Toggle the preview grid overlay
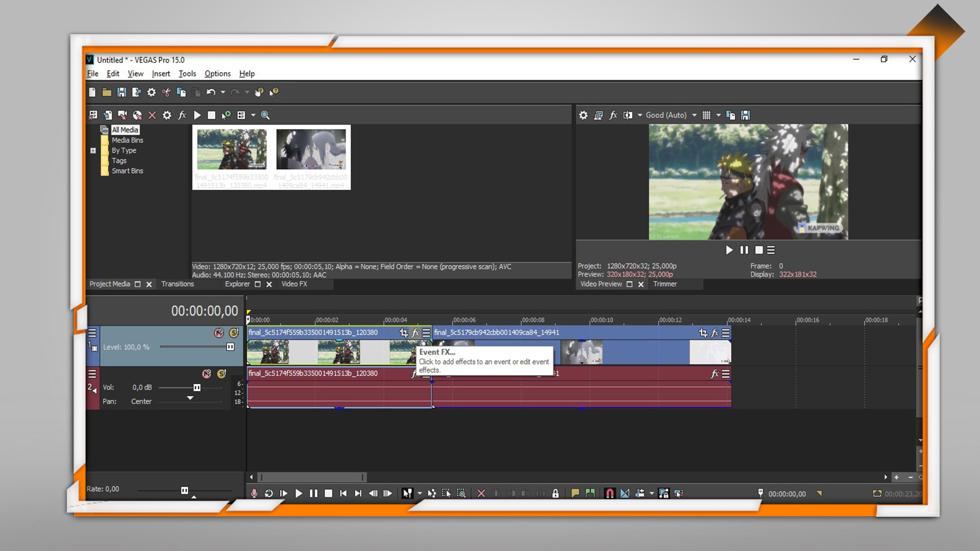This screenshot has width=980, height=551. point(706,115)
